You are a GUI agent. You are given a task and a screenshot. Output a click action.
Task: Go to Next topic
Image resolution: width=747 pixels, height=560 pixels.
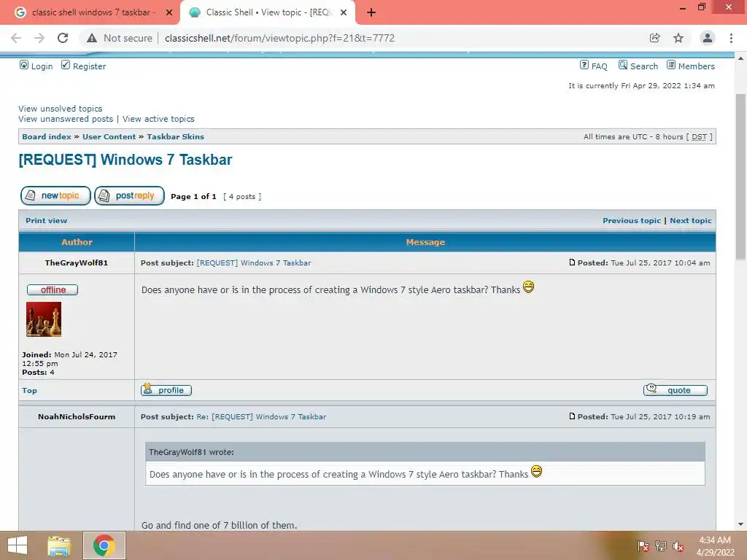point(691,220)
